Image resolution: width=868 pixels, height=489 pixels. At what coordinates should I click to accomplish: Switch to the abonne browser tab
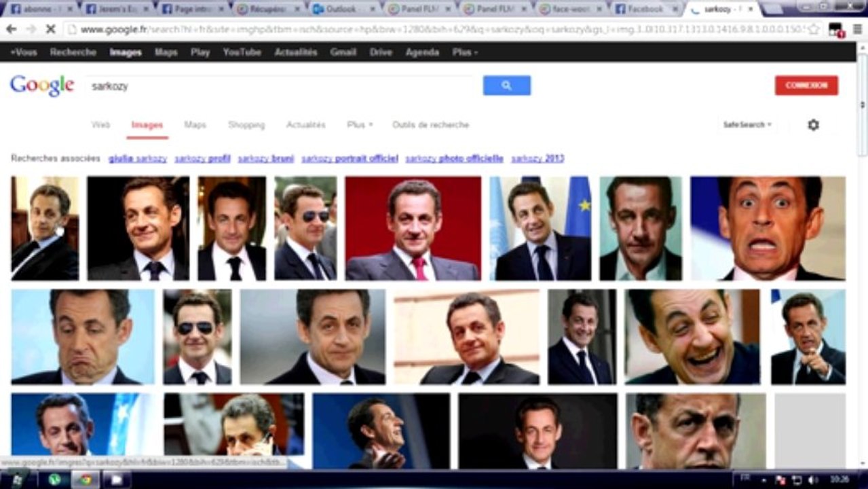point(41,10)
